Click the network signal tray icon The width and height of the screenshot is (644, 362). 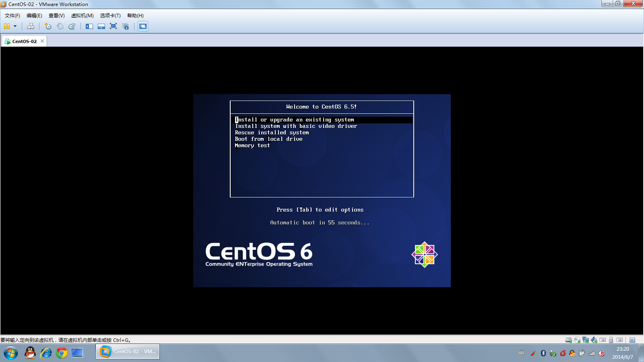click(x=592, y=353)
